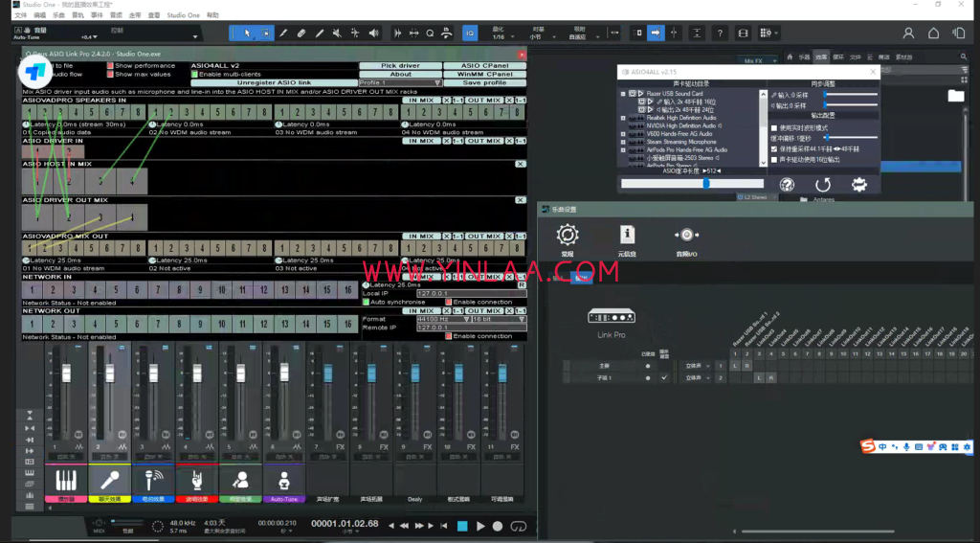980x543 pixels.
Task: Click the question mark help icon in toolbar
Action: pos(720,34)
